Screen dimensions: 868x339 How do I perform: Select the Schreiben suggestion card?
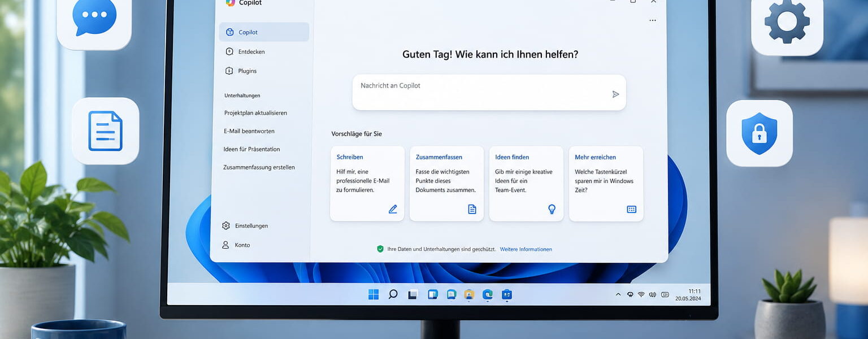pyautogui.click(x=367, y=183)
